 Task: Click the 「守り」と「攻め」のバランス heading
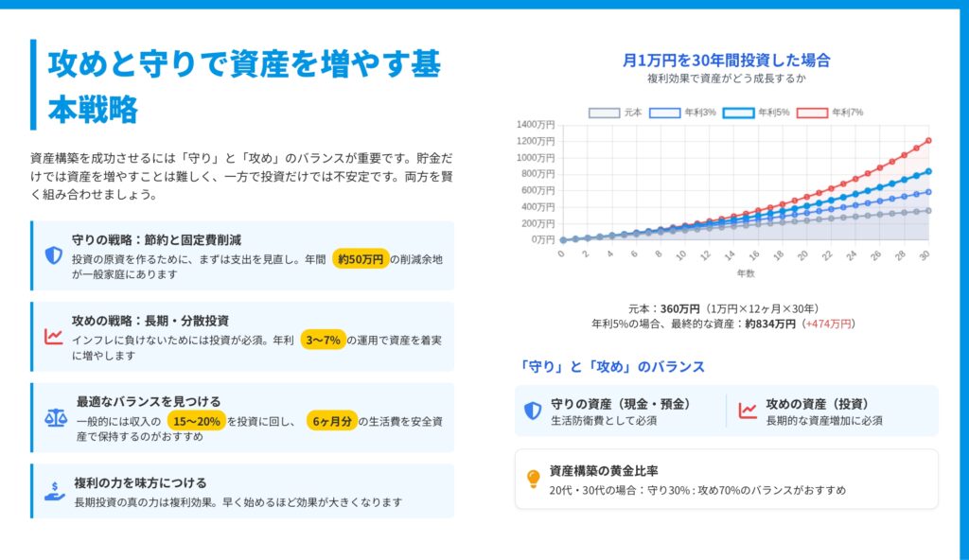point(612,366)
